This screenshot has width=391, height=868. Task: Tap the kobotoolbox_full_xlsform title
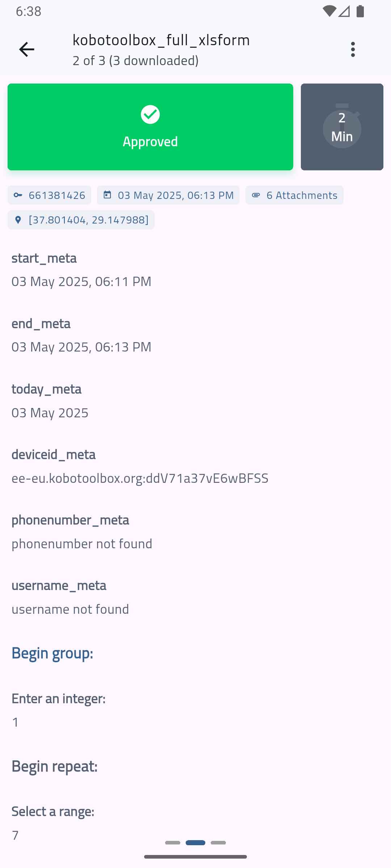click(161, 40)
